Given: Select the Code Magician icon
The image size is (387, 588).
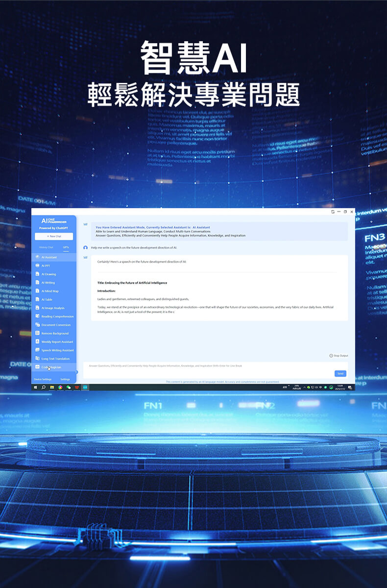Looking at the screenshot, I should pyautogui.click(x=37, y=367).
